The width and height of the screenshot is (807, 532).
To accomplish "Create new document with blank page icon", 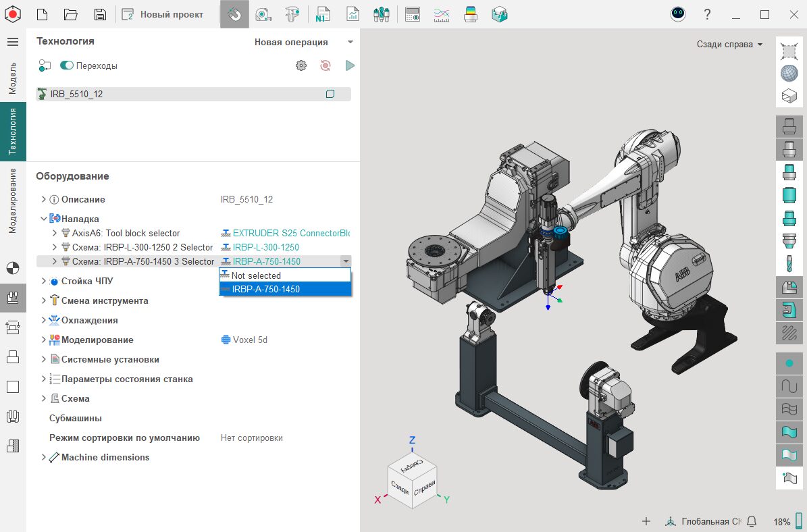I will coord(42,14).
